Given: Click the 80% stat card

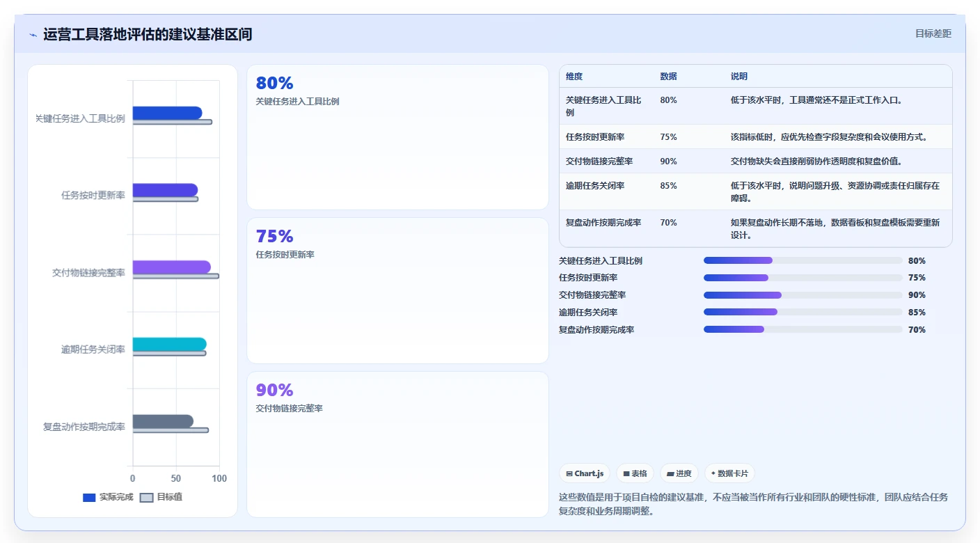Looking at the screenshot, I should 397,137.
